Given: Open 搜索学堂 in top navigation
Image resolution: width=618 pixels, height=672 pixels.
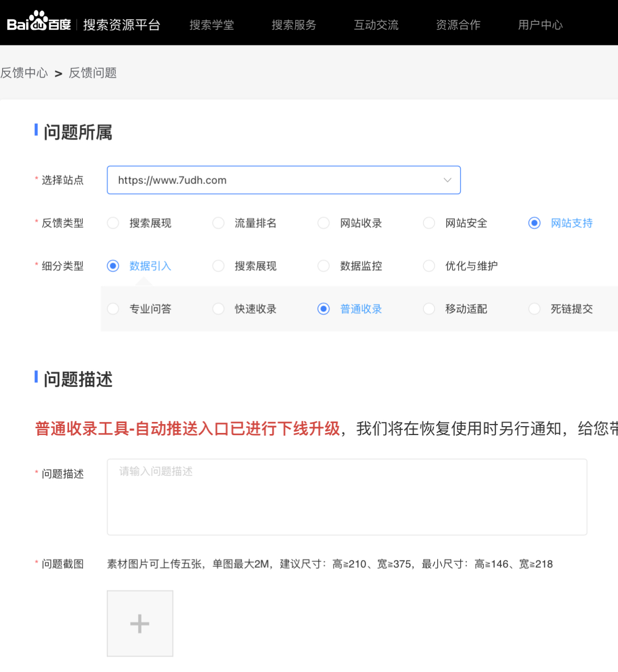Looking at the screenshot, I should (x=212, y=25).
